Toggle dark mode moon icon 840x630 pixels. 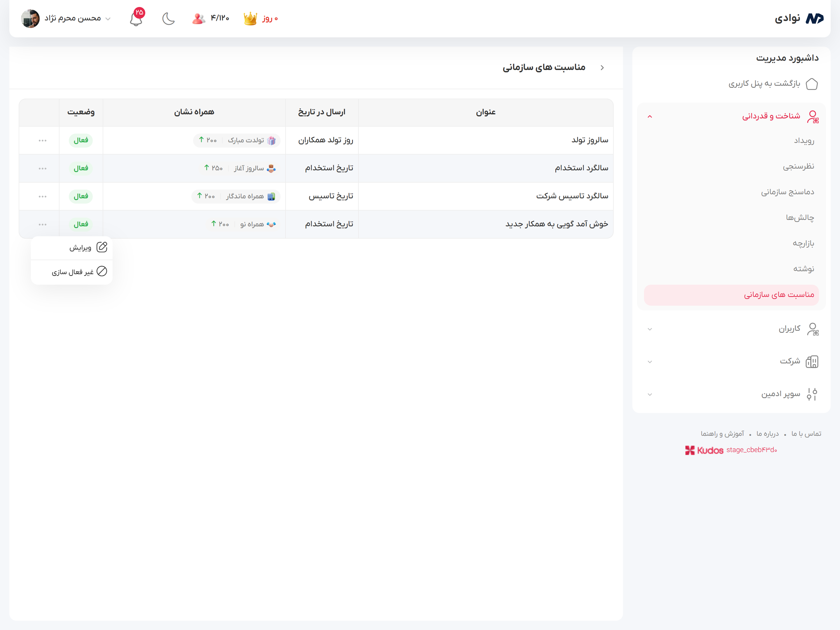[168, 18]
